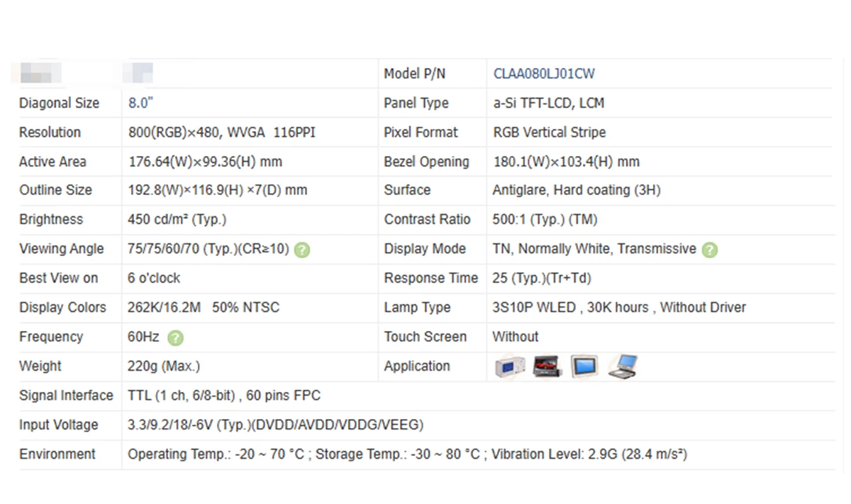851x504 pixels.
Task: Click the help icon next to 60Hz
Action: point(174,338)
